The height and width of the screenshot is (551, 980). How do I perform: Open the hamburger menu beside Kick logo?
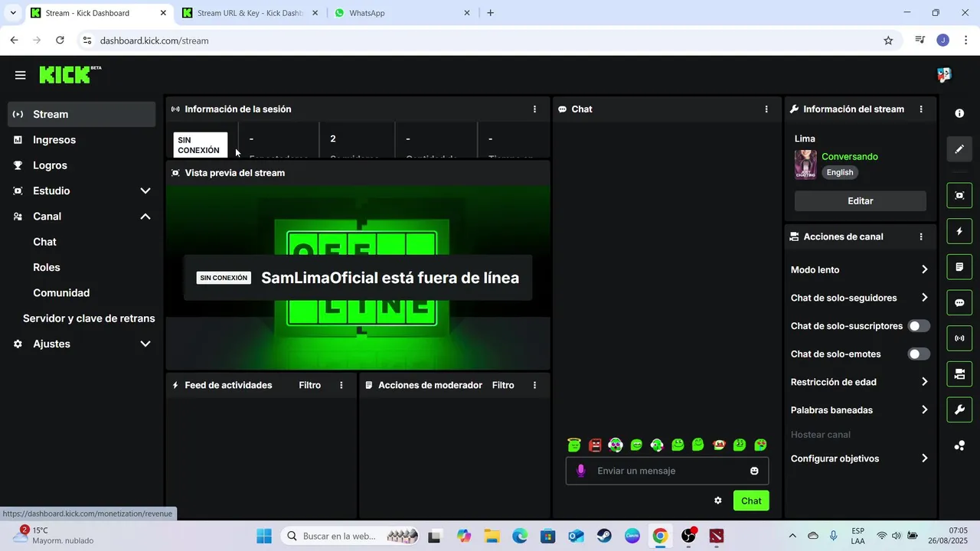pos(21,75)
